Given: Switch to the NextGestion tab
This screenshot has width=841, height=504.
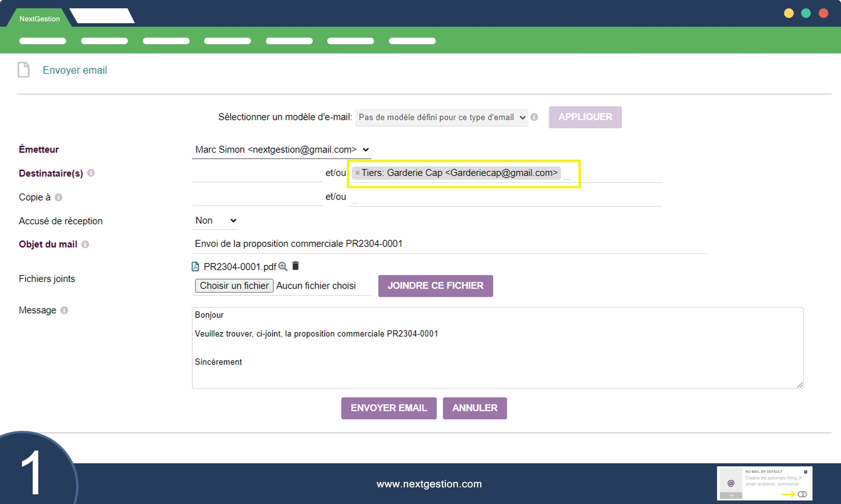Looking at the screenshot, I should coord(39,19).
